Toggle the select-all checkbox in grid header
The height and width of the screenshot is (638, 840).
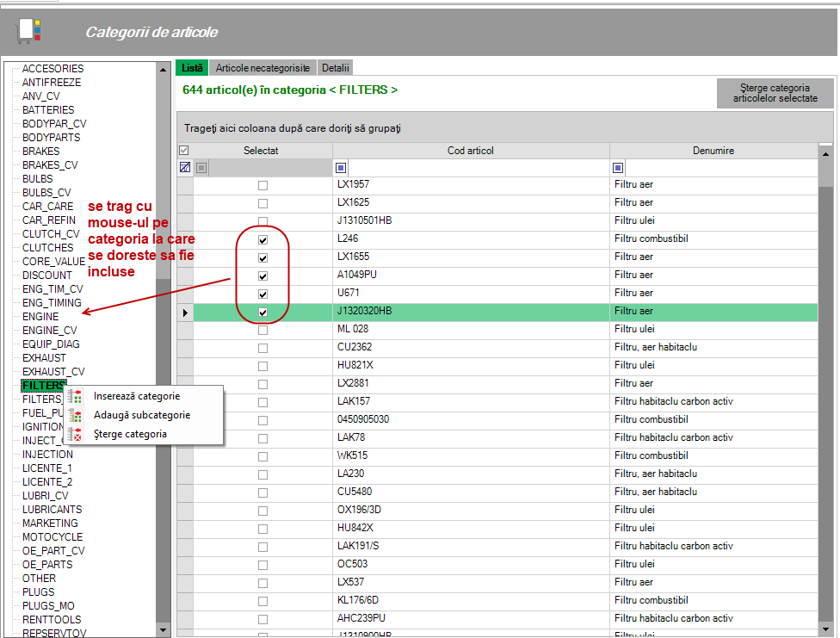point(183,151)
